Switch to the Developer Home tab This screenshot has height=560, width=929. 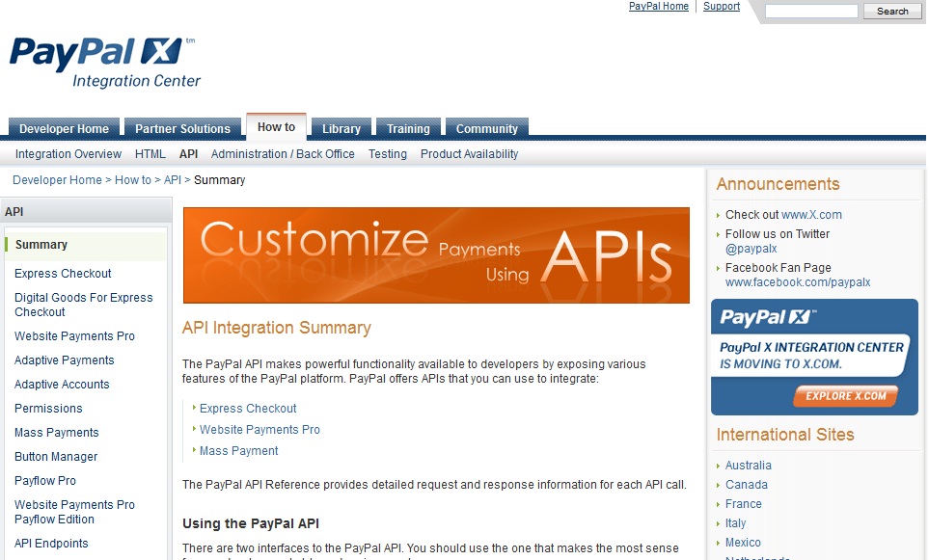click(64, 128)
